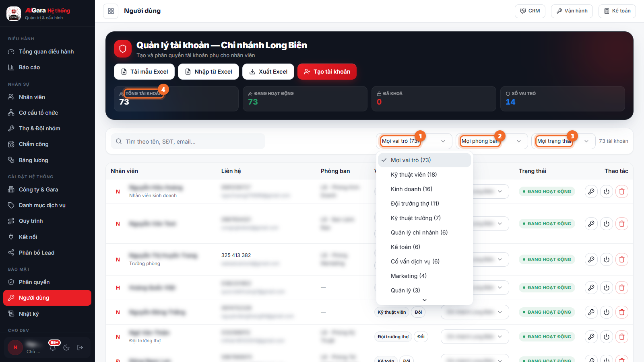Screen dimensions: 644x362
Task: Delete account in Trưởng phòng row
Action: pyautogui.click(x=622, y=259)
